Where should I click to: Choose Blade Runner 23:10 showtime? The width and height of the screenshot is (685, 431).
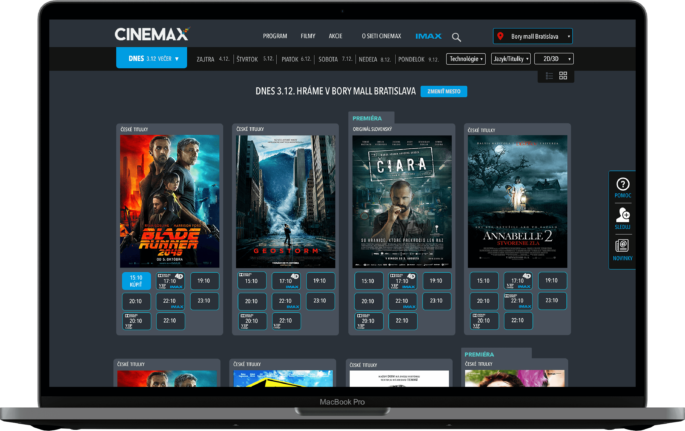204,301
